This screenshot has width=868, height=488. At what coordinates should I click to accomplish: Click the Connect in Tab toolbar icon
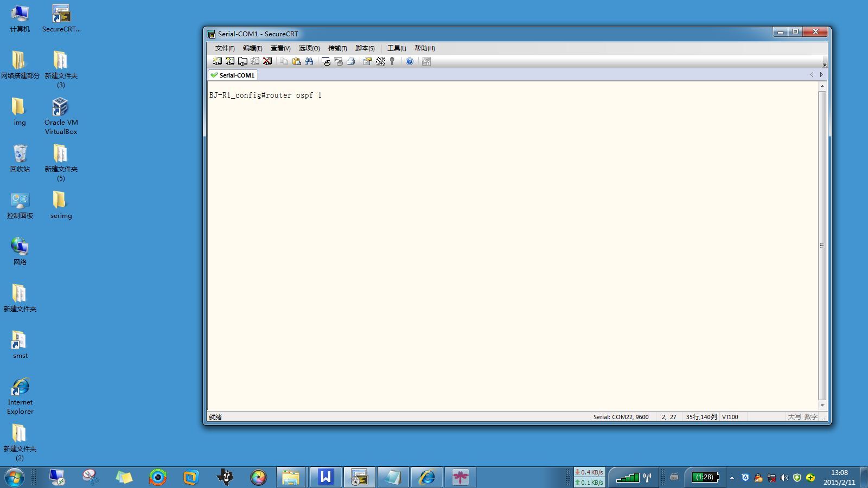(x=242, y=61)
